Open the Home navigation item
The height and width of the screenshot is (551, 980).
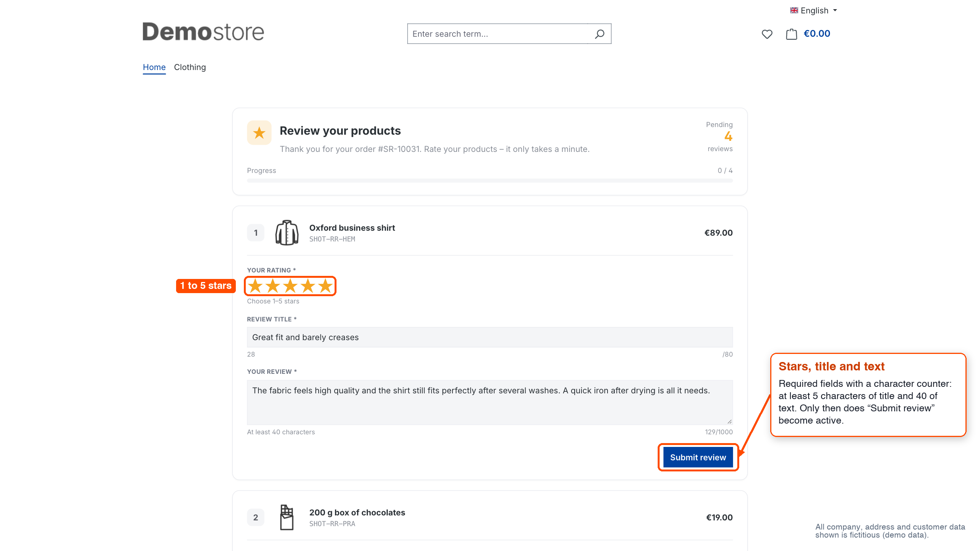(x=154, y=67)
